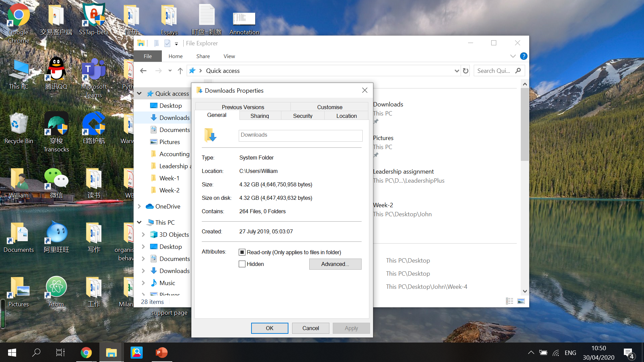Expand the File Explorer ribbon
This screenshot has height=362, width=644.
(x=513, y=56)
